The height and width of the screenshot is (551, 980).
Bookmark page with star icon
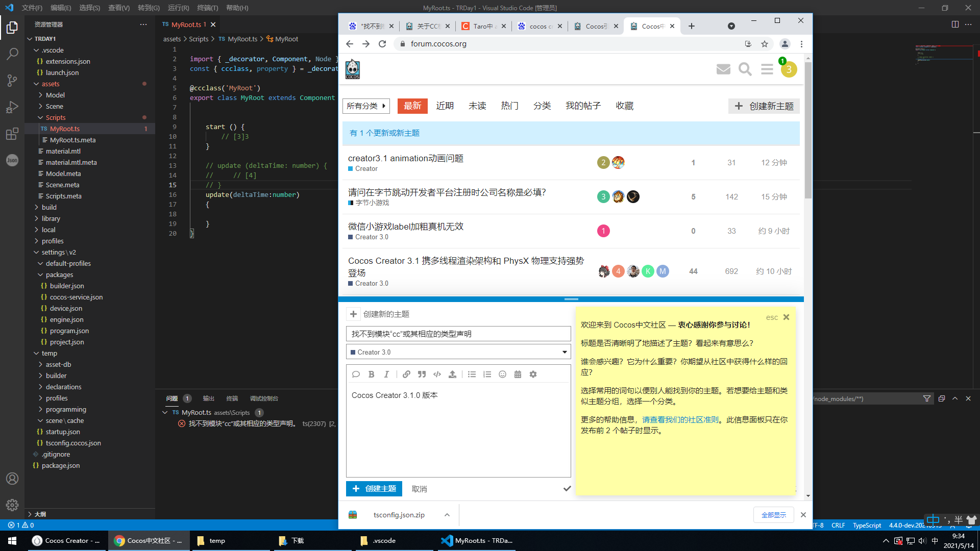point(764,44)
